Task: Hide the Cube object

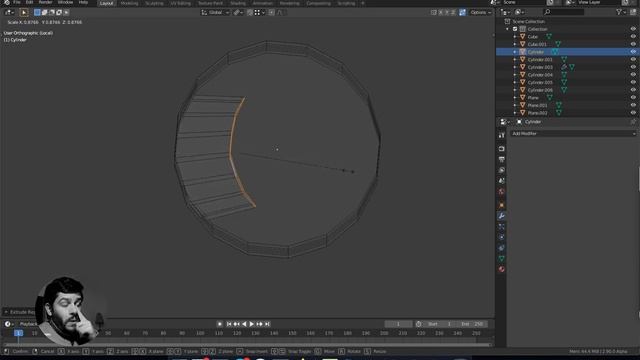Action: pyautogui.click(x=633, y=37)
